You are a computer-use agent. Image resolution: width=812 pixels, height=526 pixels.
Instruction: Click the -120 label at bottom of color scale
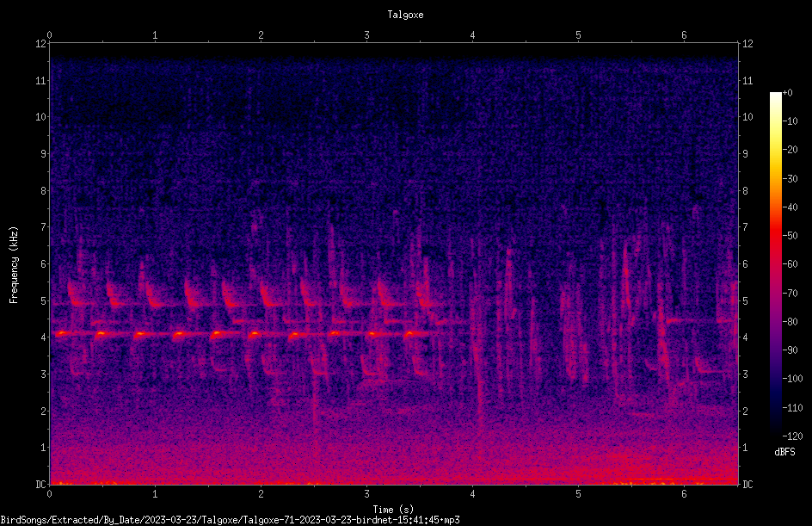pyautogui.click(x=792, y=436)
